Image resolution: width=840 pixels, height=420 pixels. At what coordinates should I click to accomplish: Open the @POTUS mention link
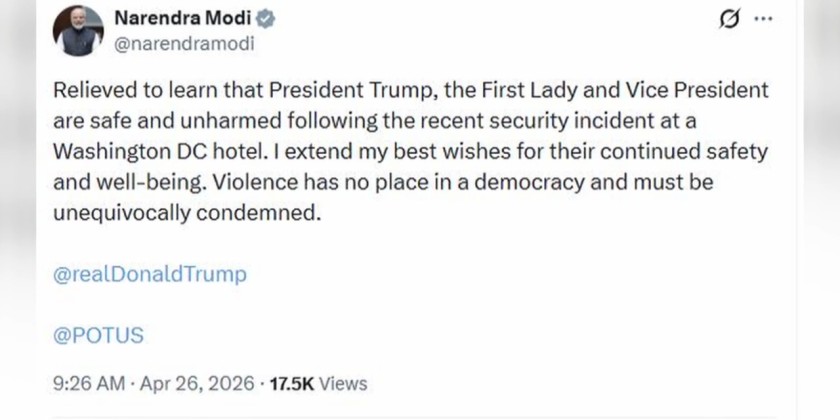(96, 335)
